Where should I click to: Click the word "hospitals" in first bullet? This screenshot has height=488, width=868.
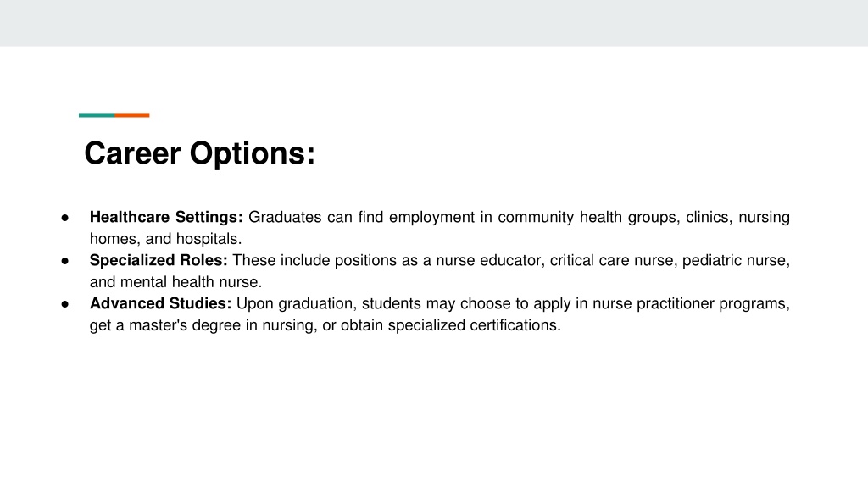[x=207, y=239]
